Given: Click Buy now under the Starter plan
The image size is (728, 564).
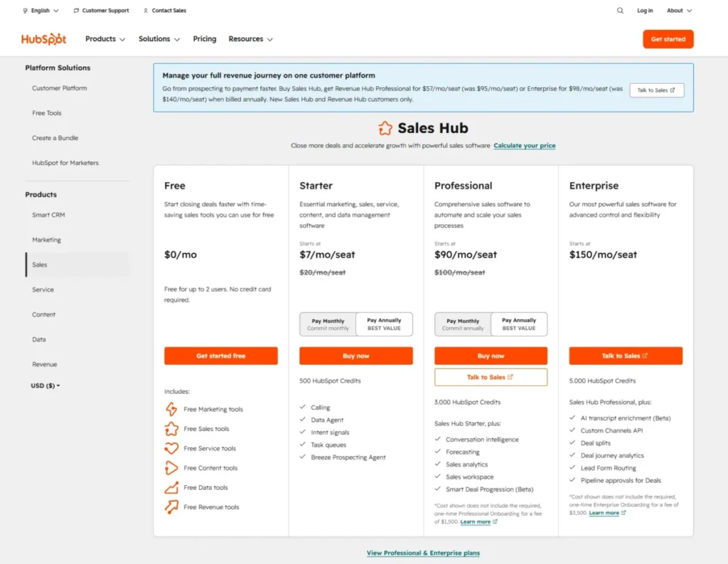Looking at the screenshot, I should 355,356.
